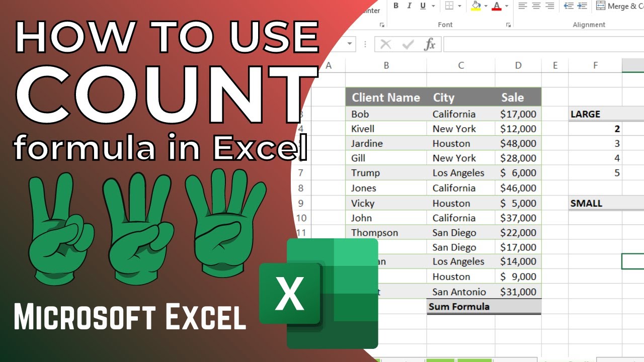Center text using the Center icon
This screenshot has width=644, height=362.
click(536, 6)
